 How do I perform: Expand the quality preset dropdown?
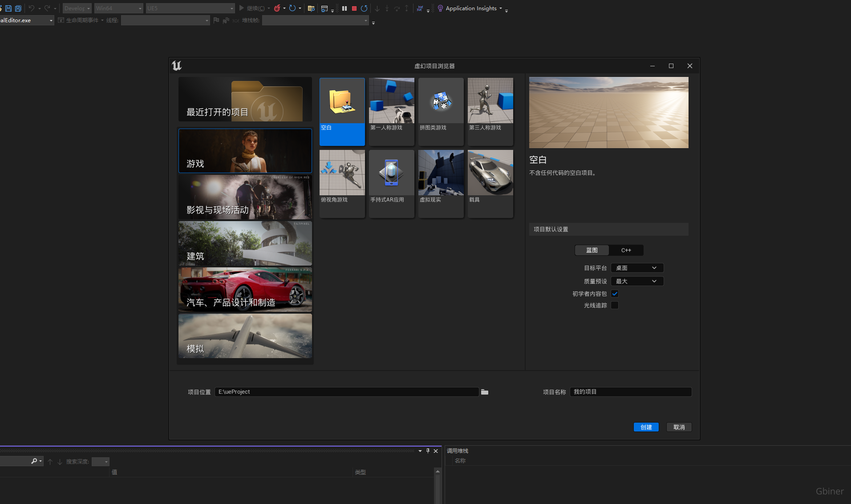637,281
